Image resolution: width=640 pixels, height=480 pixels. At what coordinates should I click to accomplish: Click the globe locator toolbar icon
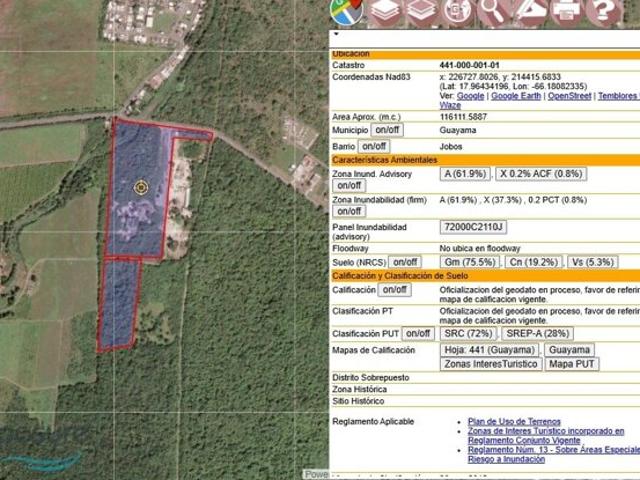tap(456, 11)
